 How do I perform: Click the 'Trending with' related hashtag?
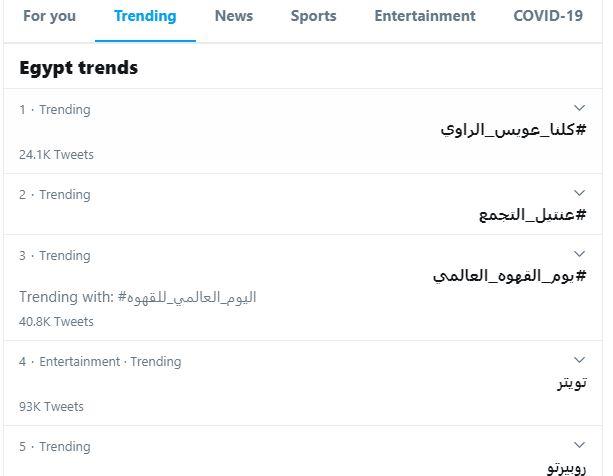click(187, 298)
